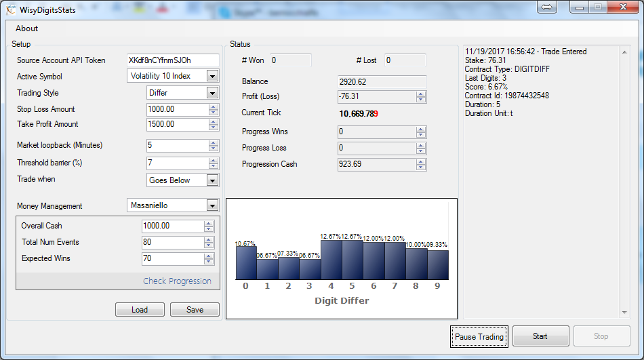This screenshot has height=360, width=644.
Task: Increase the Overall Cash value
Action: tap(209, 224)
